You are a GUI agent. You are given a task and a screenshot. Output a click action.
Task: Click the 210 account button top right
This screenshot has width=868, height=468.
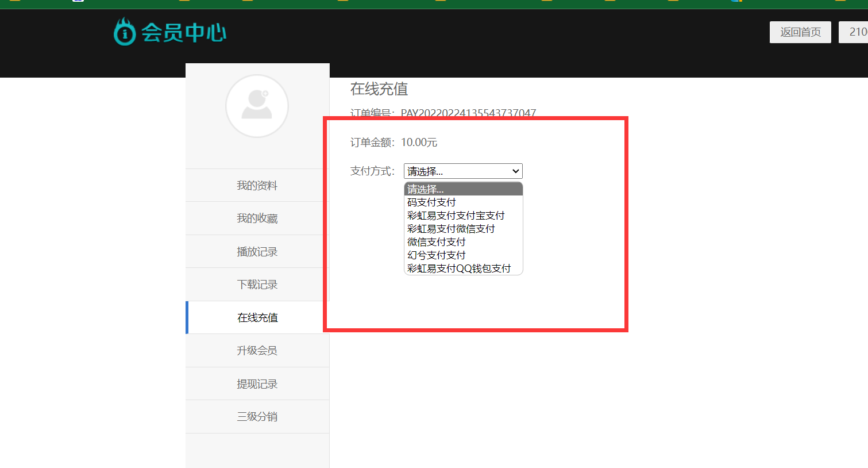[857, 32]
